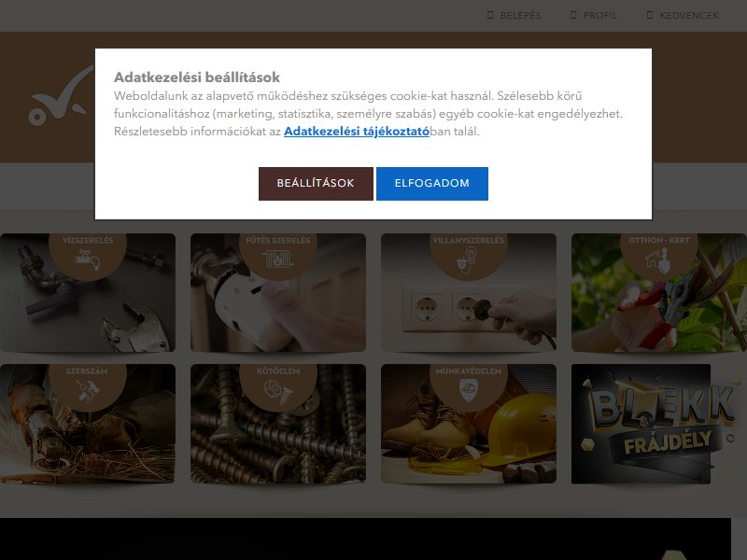This screenshot has width=747, height=560.
Task: Choose the Szerszám tools icon
Action: 88,390
